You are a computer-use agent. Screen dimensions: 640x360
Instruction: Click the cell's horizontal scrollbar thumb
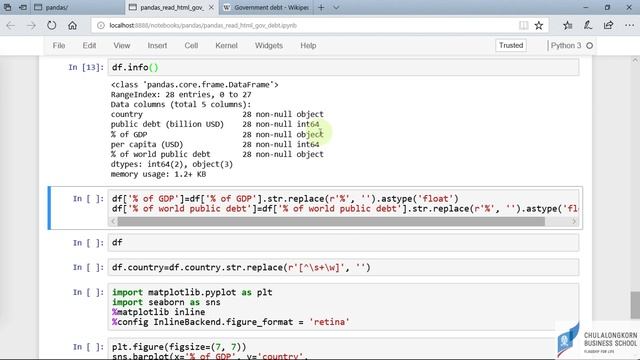click(x=331, y=221)
